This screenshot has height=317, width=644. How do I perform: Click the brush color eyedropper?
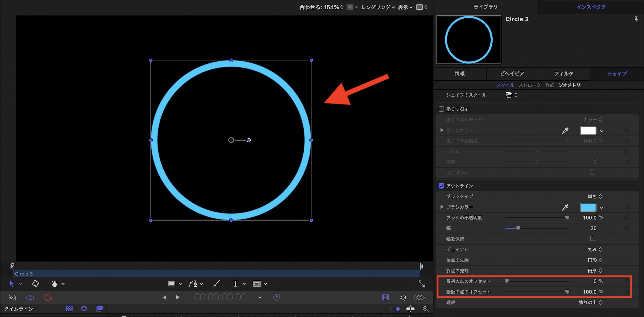(565, 207)
